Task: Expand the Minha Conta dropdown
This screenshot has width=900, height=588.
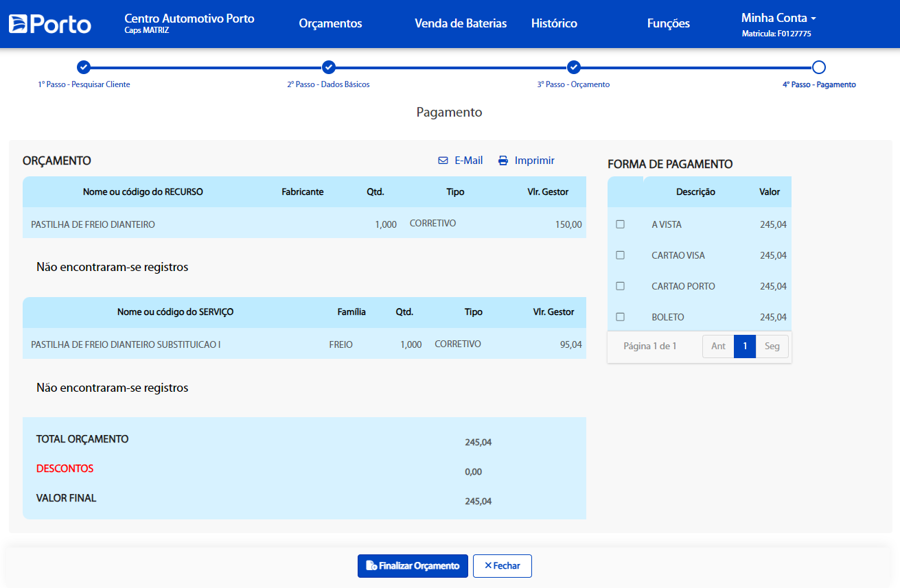Action: click(778, 19)
